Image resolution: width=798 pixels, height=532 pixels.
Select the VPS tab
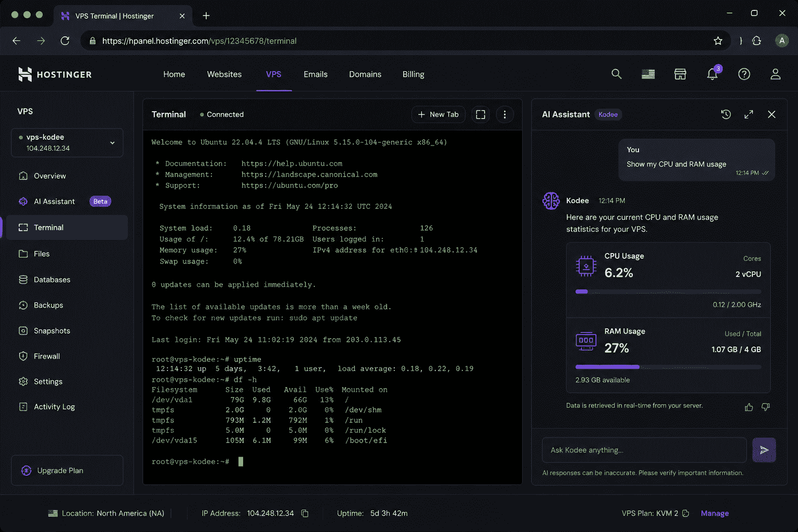(274, 74)
